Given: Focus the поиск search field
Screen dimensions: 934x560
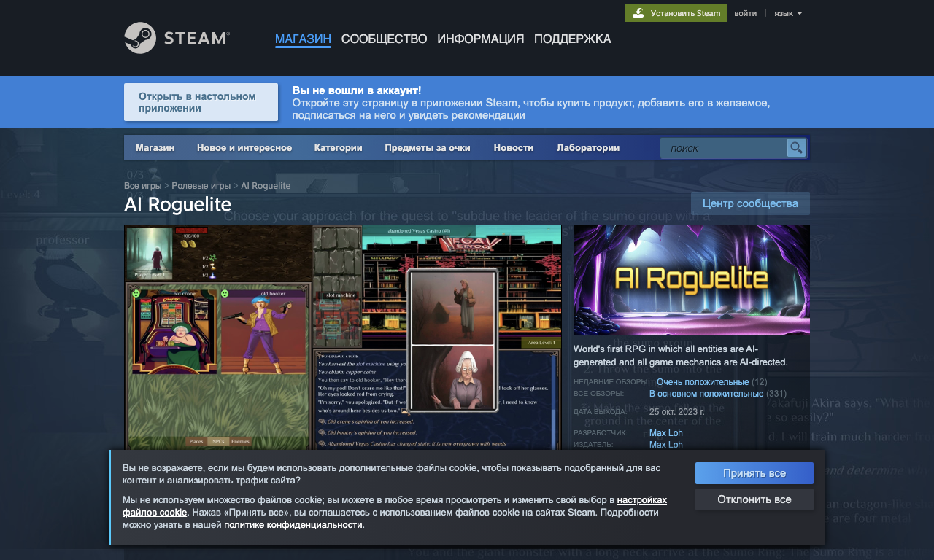Looking at the screenshot, I should coord(724,148).
